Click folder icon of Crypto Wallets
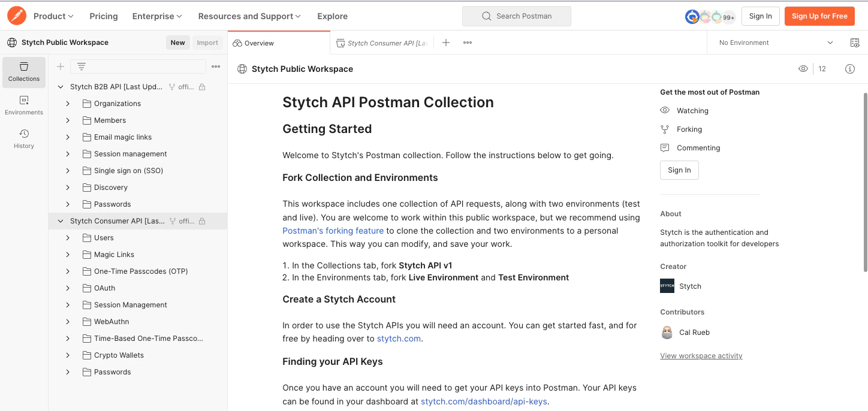Viewport: 868px width, 411px height. click(x=87, y=355)
